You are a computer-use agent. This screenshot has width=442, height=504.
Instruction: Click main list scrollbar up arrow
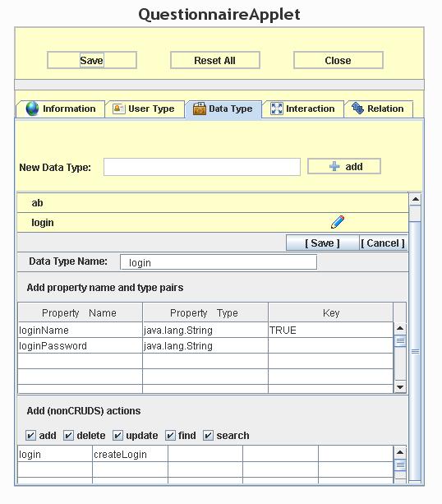(416, 200)
